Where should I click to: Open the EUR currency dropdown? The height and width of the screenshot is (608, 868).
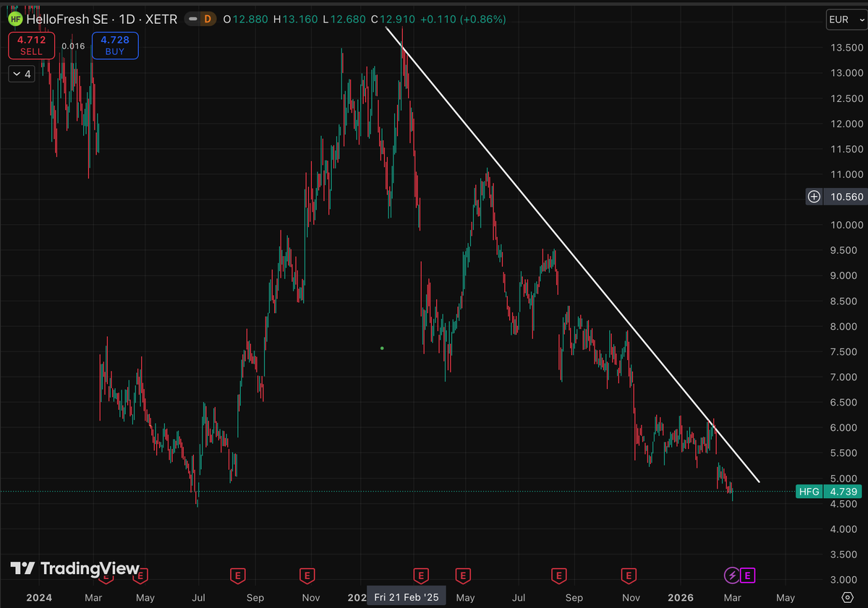(x=846, y=20)
